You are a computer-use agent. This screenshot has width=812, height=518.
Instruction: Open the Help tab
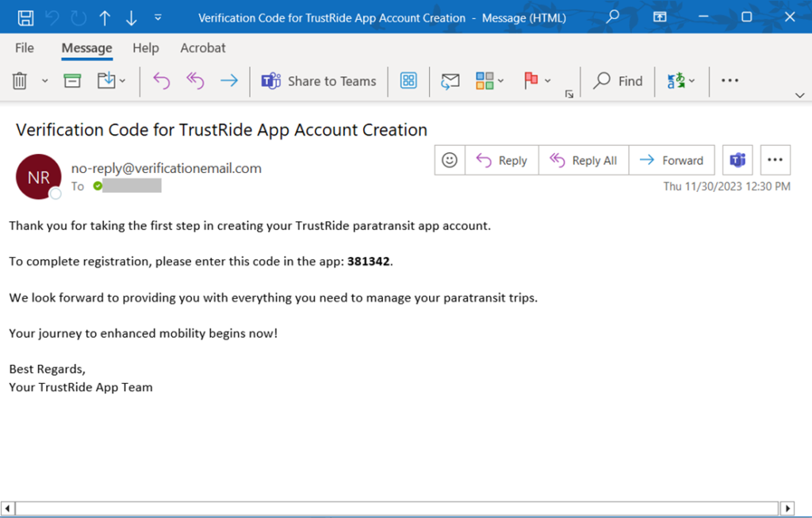[x=146, y=48]
